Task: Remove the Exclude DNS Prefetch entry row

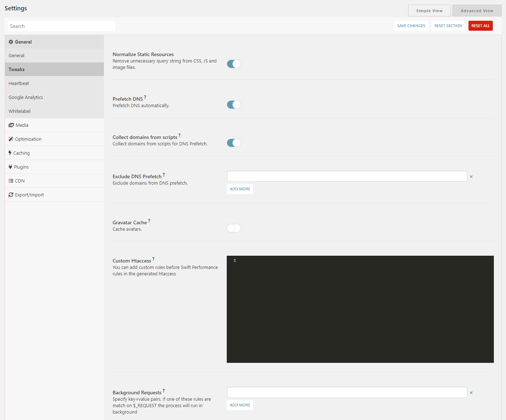Action: click(x=471, y=176)
